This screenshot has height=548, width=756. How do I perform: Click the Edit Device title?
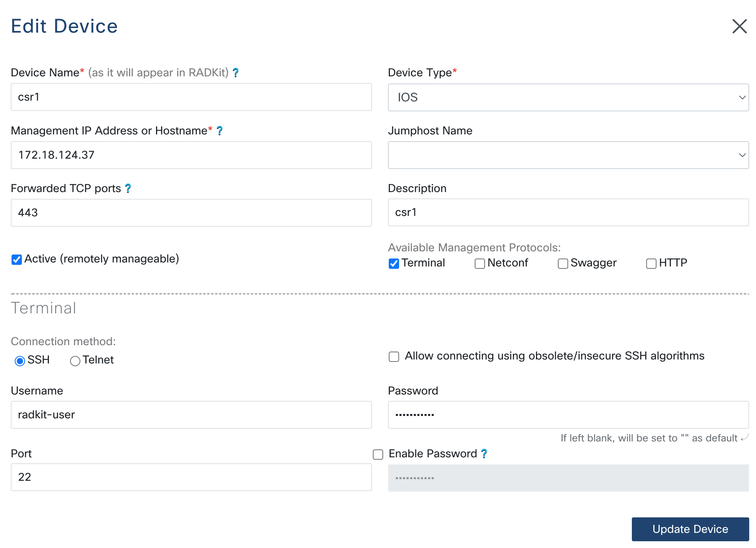pyautogui.click(x=64, y=26)
